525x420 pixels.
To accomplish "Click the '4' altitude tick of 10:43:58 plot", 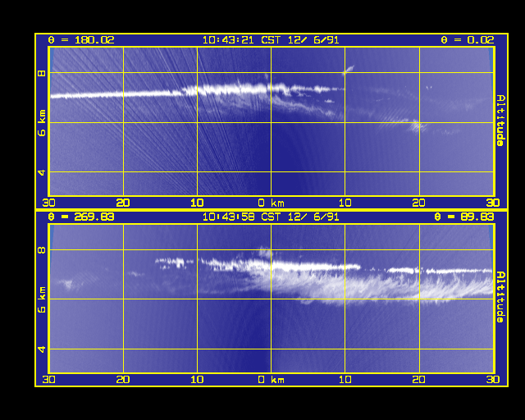I will (42, 349).
